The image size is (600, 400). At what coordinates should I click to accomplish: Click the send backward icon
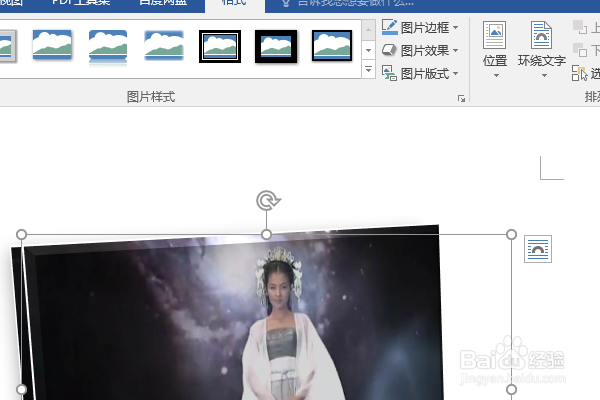tap(580, 50)
